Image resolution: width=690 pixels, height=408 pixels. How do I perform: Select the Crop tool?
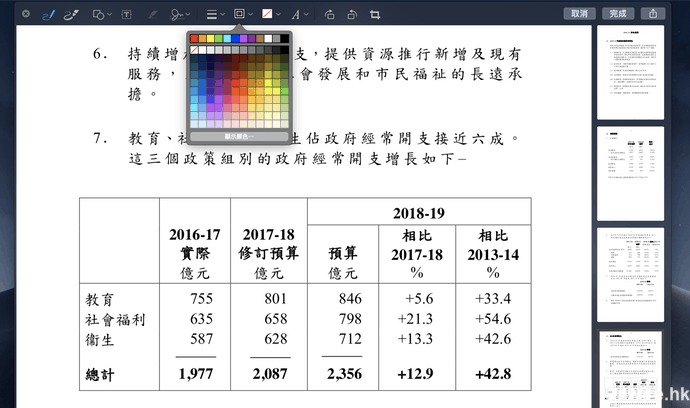(375, 15)
